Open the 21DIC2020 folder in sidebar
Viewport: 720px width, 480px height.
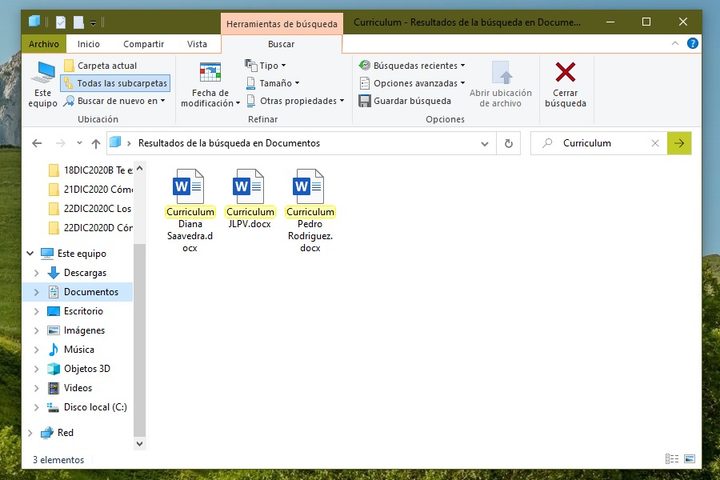(91, 189)
